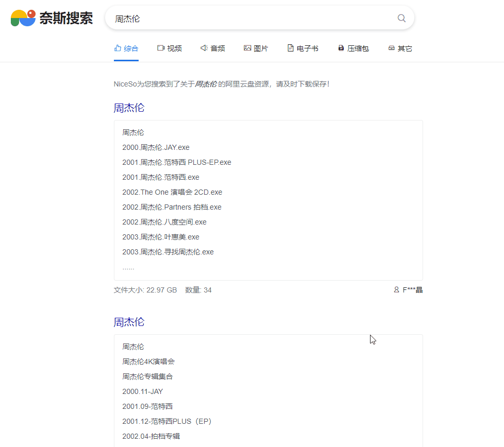Select the 压缩包 tab
This screenshot has width=504, height=447.
coord(353,48)
